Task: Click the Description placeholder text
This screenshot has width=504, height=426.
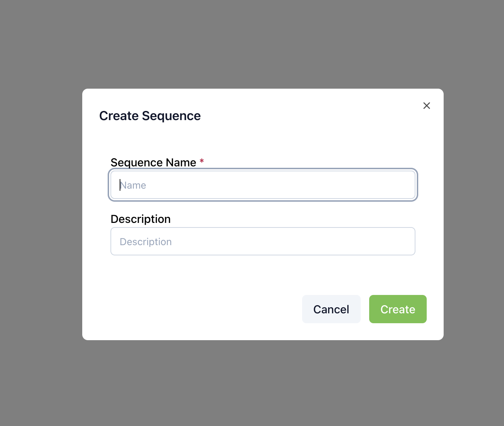Action: [145, 241]
